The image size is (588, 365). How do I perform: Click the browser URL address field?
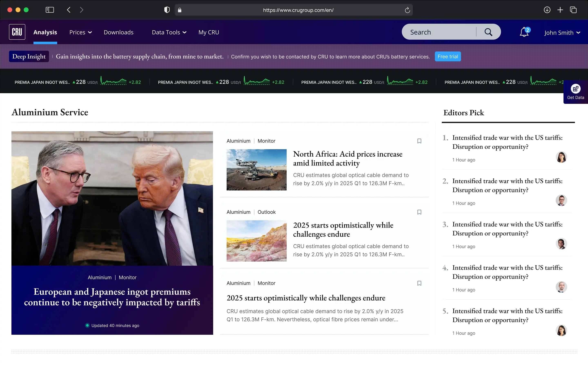[294, 10]
